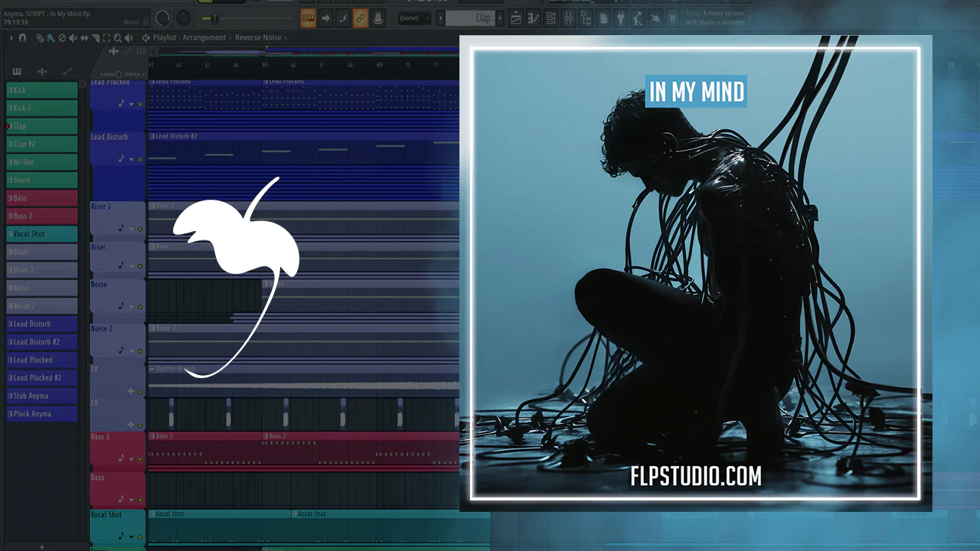Select Kick in the pattern picker
The image size is (980, 551).
click(42, 90)
